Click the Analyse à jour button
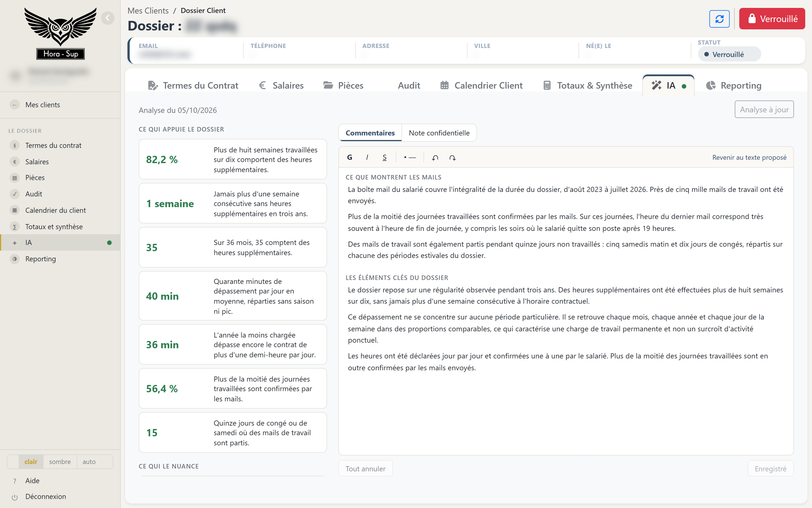Viewport: 812px width, 508px height. pyautogui.click(x=764, y=110)
